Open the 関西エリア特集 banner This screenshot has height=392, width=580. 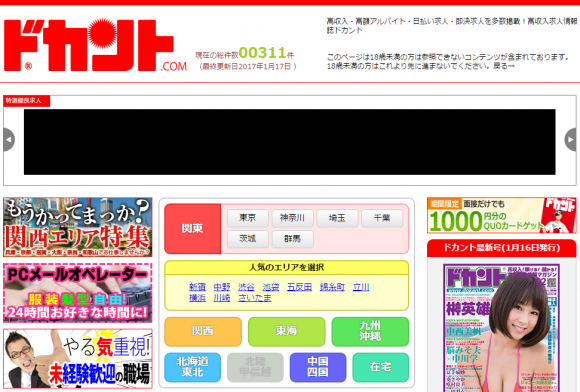click(x=78, y=227)
